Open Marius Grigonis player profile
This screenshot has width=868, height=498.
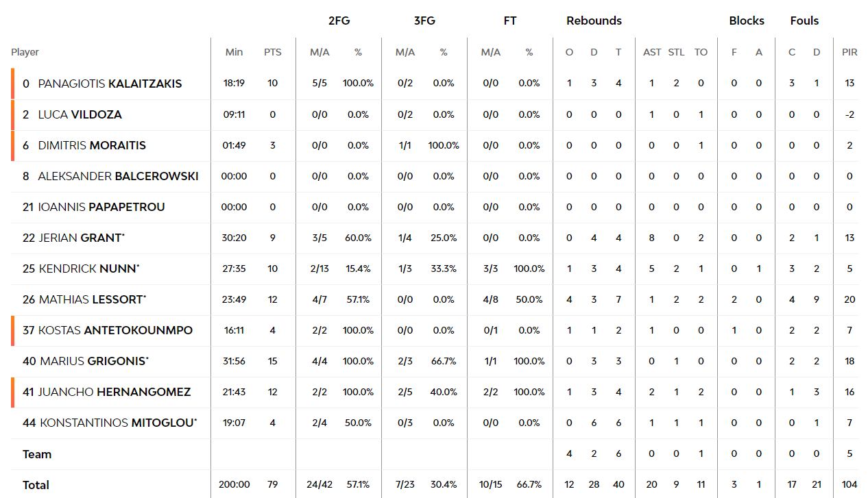point(93,361)
